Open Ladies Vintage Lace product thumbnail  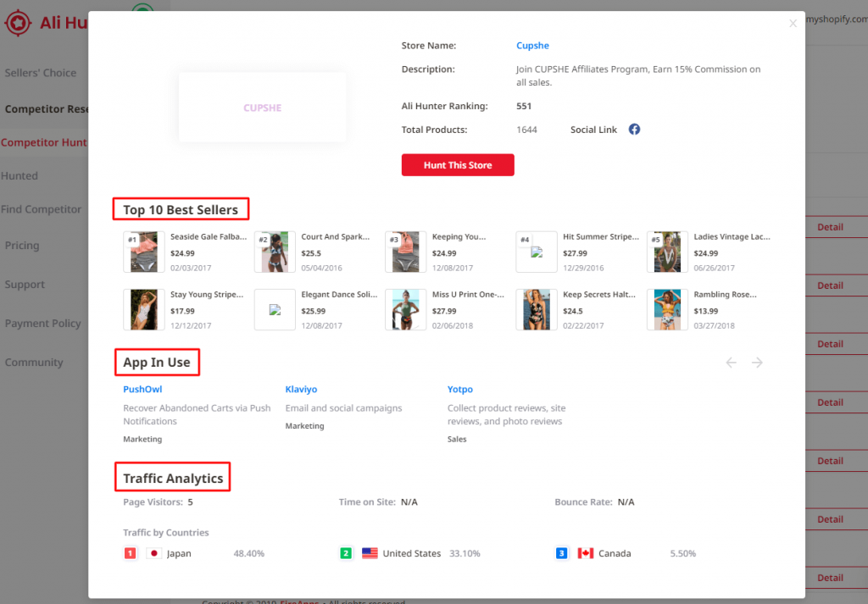pos(668,252)
